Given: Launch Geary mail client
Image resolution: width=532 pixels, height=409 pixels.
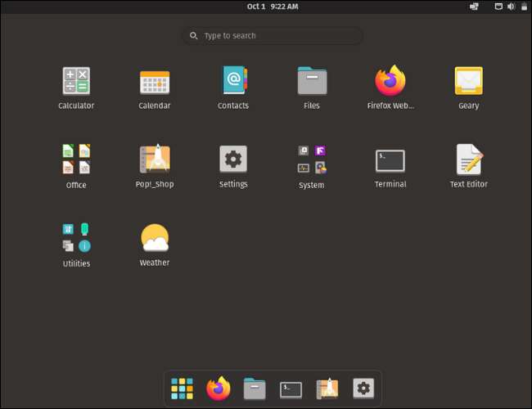Looking at the screenshot, I should coord(469,82).
